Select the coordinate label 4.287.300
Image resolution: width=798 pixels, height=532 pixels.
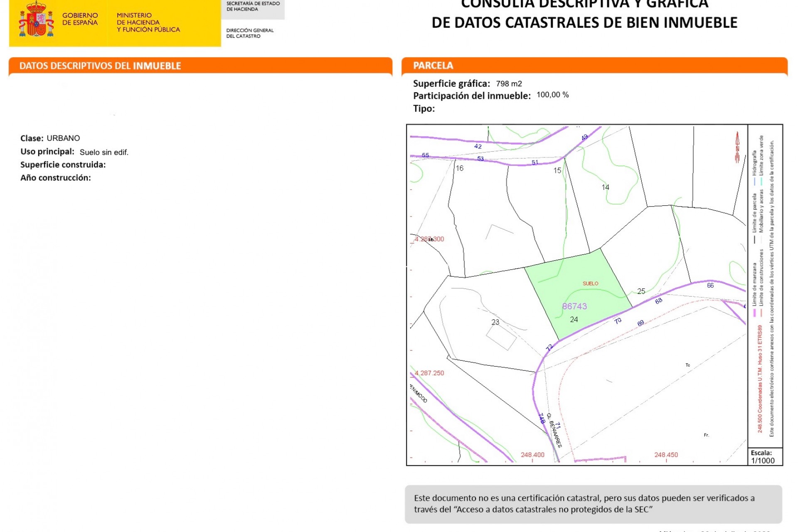pos(429,239)
